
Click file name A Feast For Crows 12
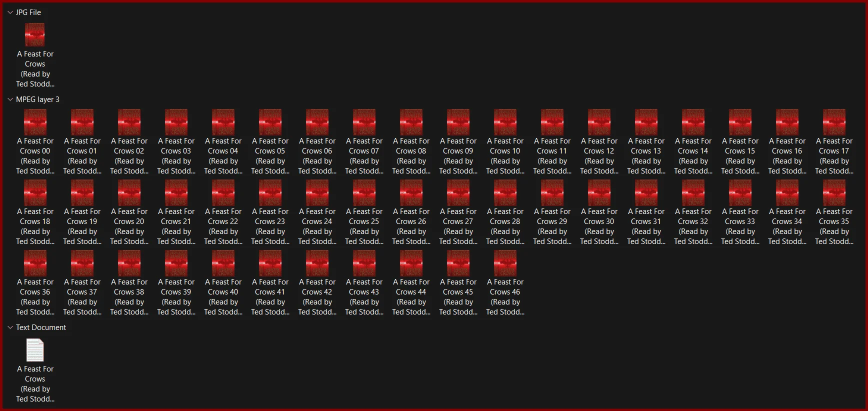[599, 156]
